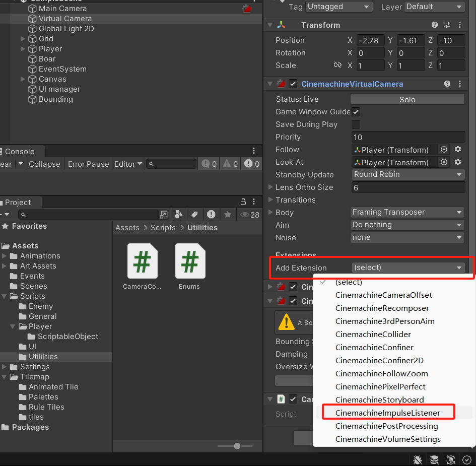Go to Scripts in breadcrumb path
The image size is (476, 466).
pyautogui.click(x=163, y=228)
